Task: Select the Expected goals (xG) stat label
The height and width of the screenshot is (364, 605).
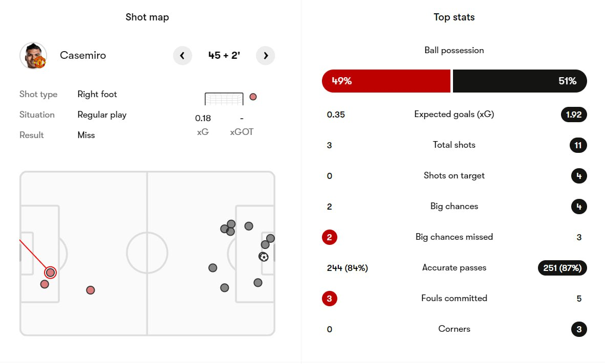Action: click(x=454, y=115)
